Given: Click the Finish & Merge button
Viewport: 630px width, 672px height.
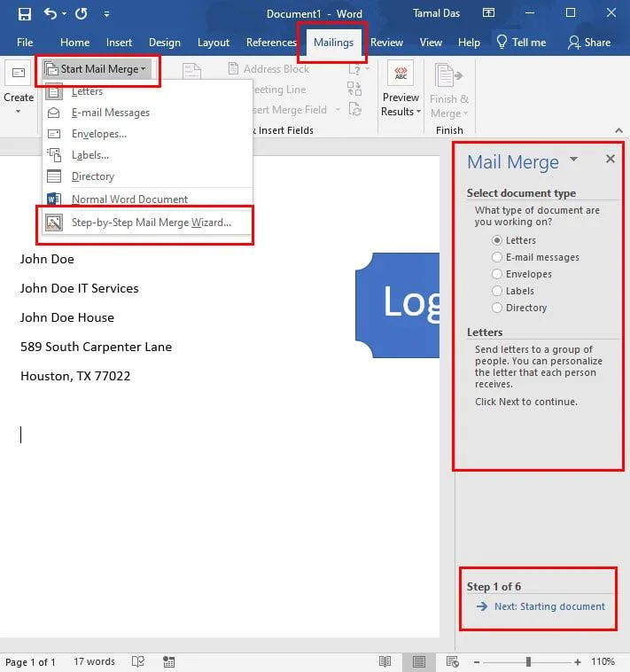Looking at the screenshot, I should click(x=449, y=91).
